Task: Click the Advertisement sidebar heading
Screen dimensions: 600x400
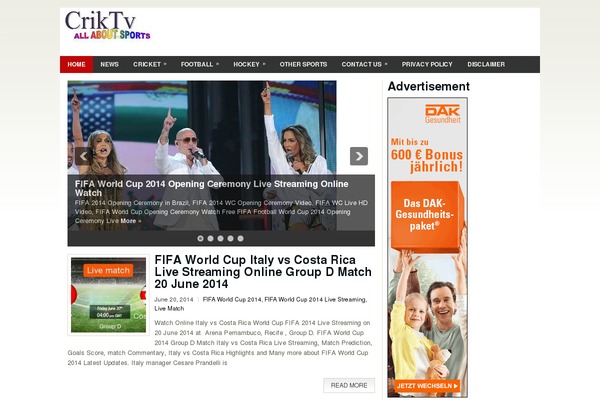Action: click(429, 86)
